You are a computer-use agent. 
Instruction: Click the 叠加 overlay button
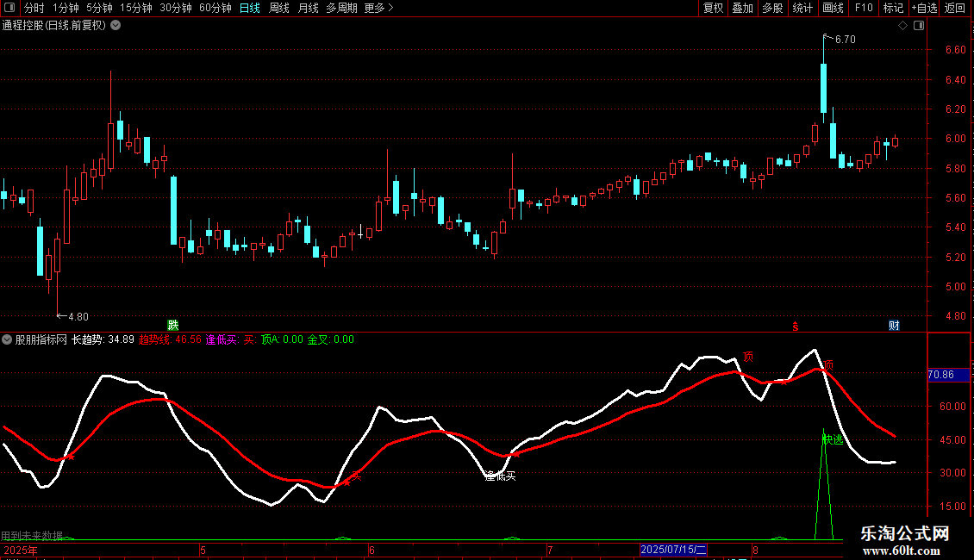point(742,8)
